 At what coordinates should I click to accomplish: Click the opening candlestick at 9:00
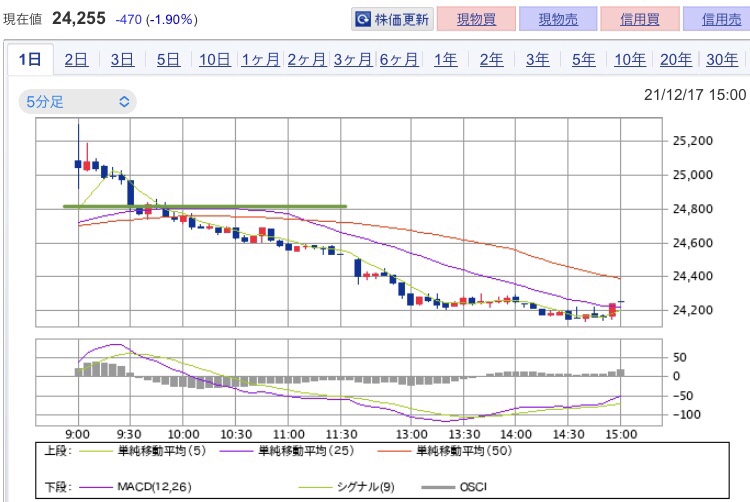point(78,164)
